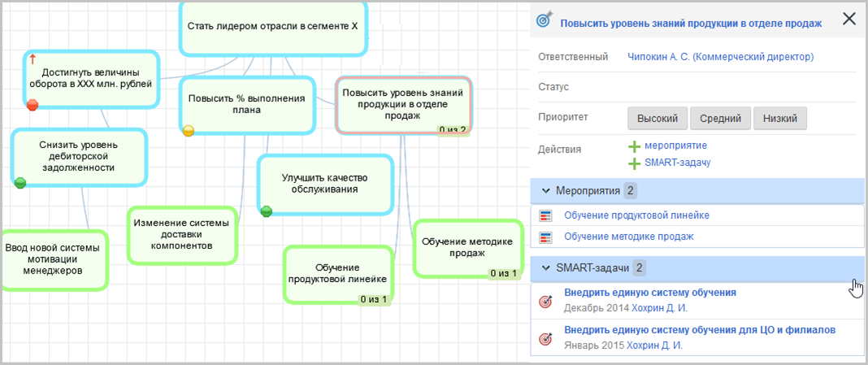Open the task Внедрить единую систему обучения для ЦО и филиалов
868x365 pixels.
point(700,330)
